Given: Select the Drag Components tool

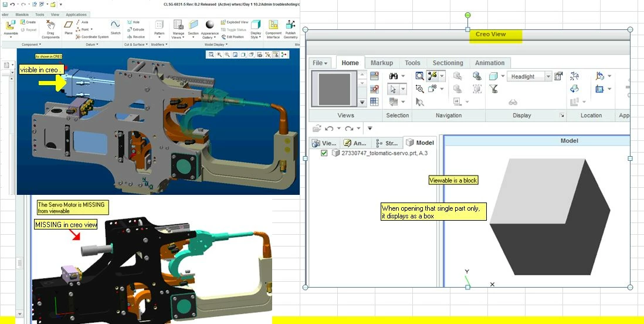Looking at the screenshot, I should [x=50, y=29].
